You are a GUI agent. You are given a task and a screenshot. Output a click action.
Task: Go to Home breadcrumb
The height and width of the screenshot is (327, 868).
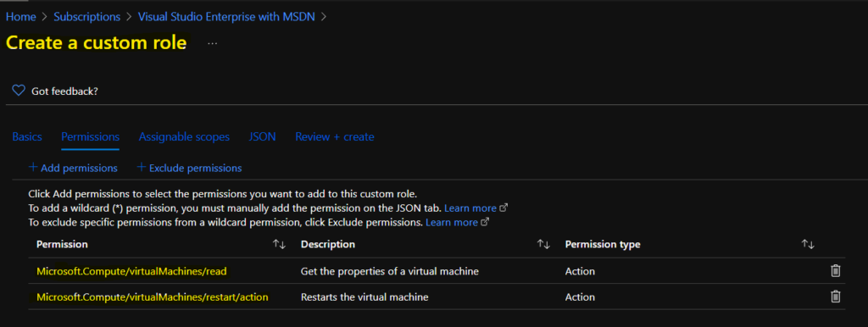(21, 17)
